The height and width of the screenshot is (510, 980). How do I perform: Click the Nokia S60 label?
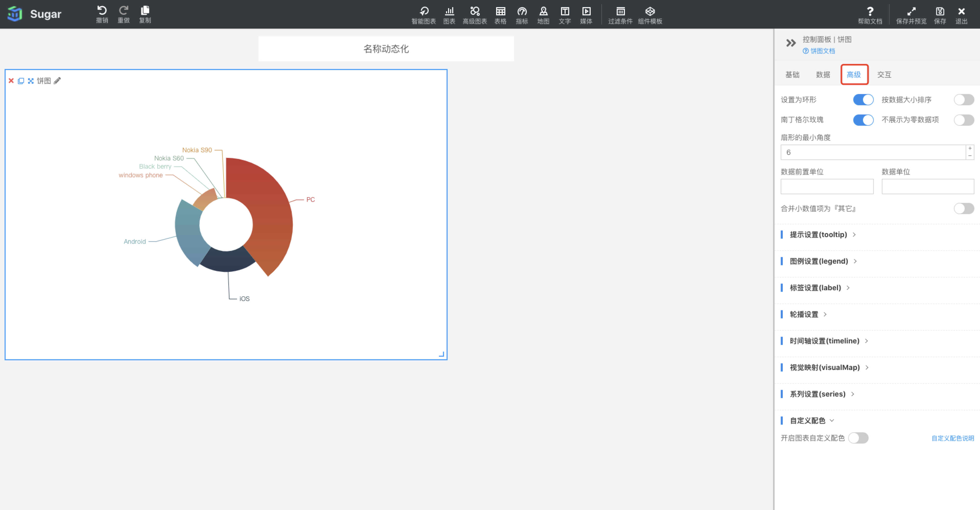[x=169, y=158]
